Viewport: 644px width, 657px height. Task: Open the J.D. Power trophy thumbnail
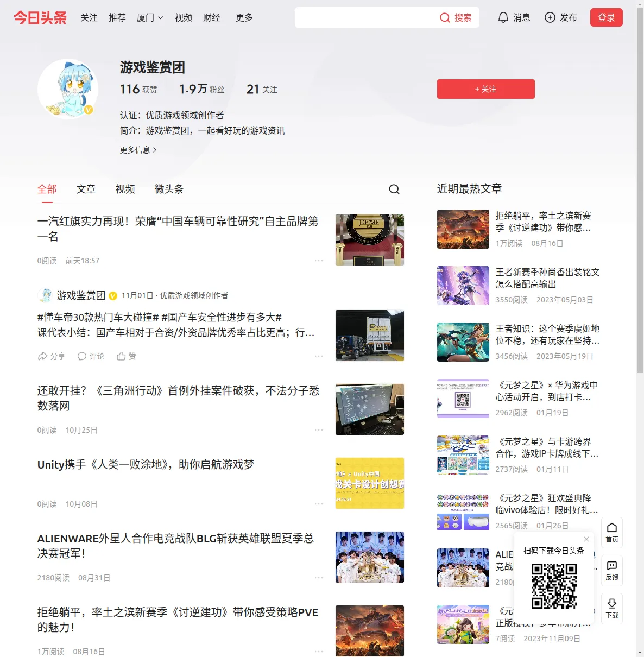point(370,240)
